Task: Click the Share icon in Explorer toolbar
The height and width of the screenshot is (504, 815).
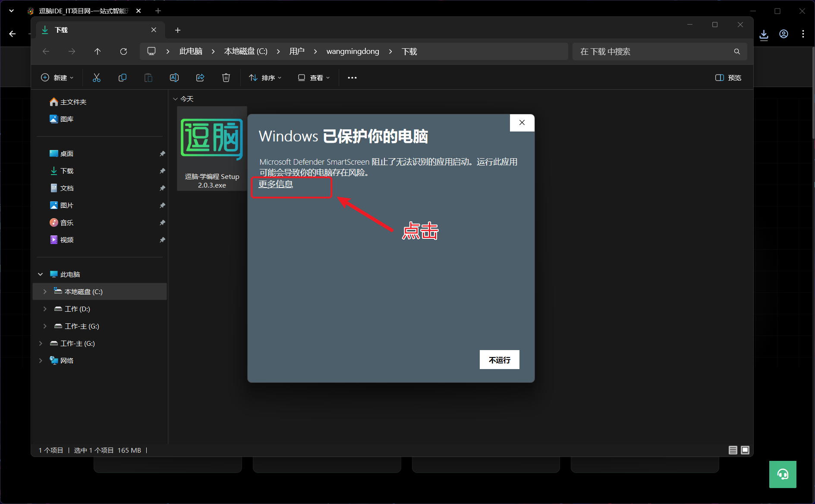Action: click(x=200, y=78)
